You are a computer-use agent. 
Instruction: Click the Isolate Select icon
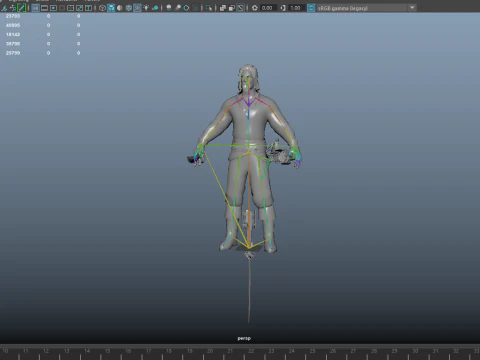coord(209,8)
